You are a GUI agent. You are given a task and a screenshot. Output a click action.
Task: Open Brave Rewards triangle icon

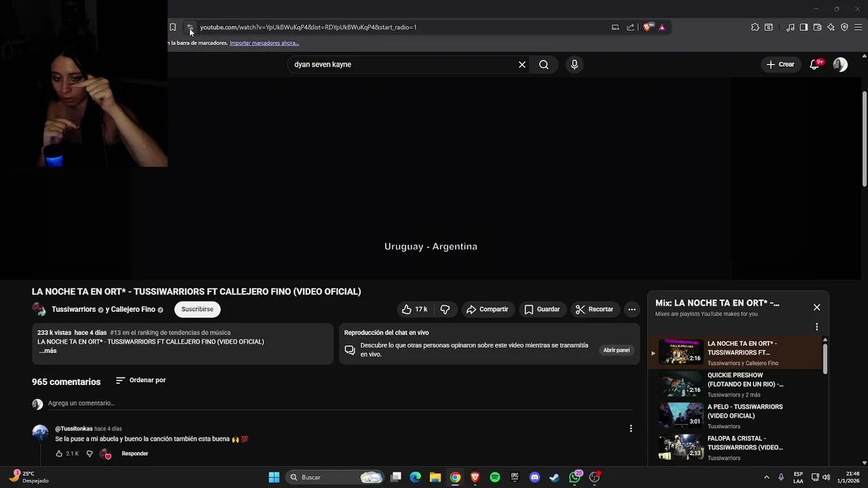(662, 27)
